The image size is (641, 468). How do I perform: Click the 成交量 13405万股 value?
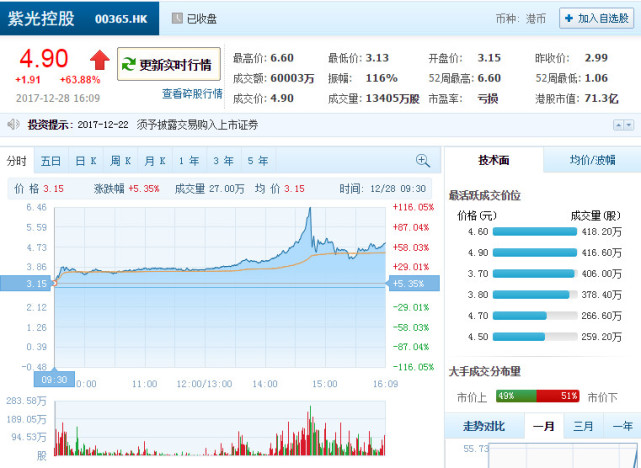point(392,99)
